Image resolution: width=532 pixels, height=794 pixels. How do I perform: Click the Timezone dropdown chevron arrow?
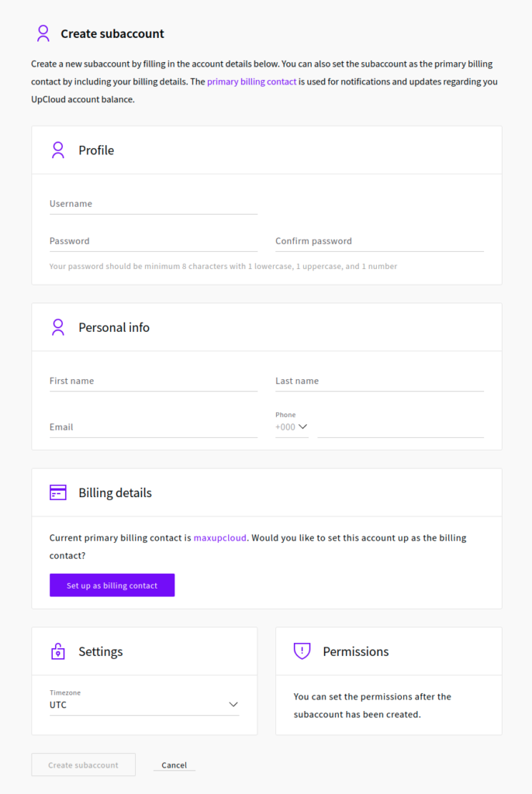pos(233,705)
